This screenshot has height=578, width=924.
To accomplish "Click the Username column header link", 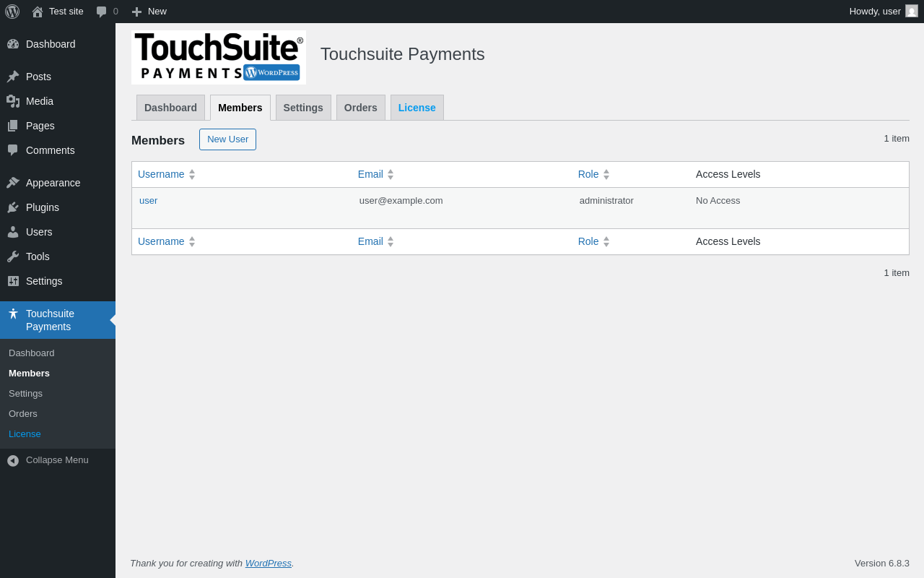I will coord(161,174).
